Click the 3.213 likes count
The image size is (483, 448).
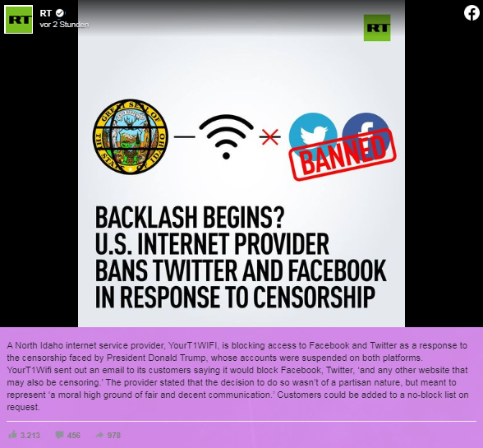(30, 436)
